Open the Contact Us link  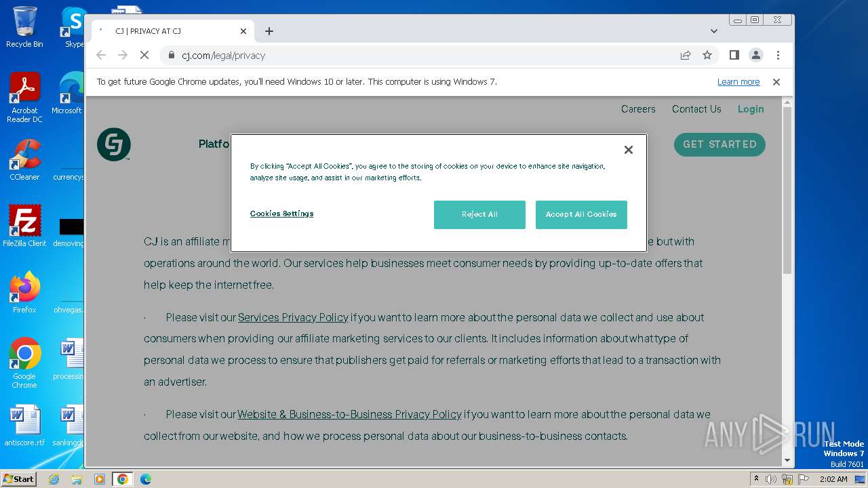point(696,109)
